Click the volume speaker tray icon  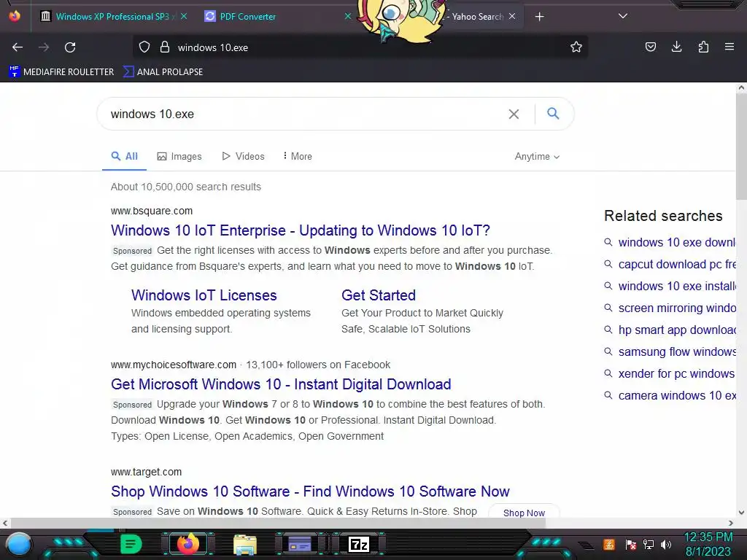click(666, 544)
